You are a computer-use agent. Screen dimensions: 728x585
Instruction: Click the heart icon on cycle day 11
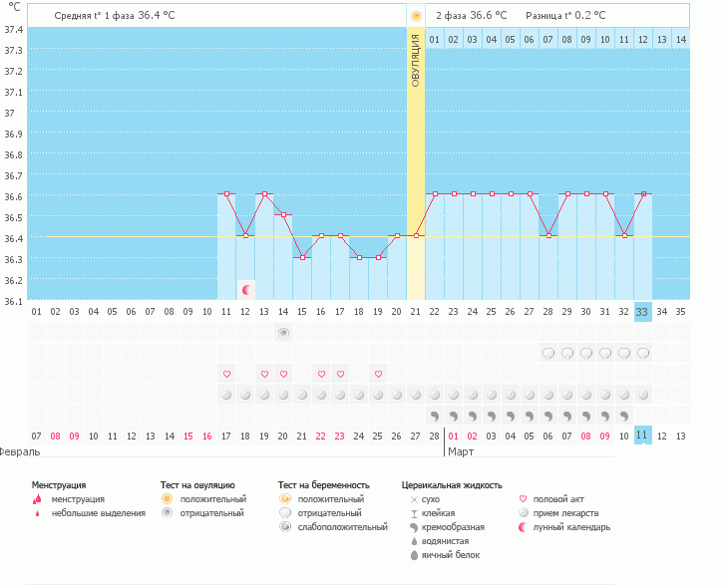(x=226, y=374)
